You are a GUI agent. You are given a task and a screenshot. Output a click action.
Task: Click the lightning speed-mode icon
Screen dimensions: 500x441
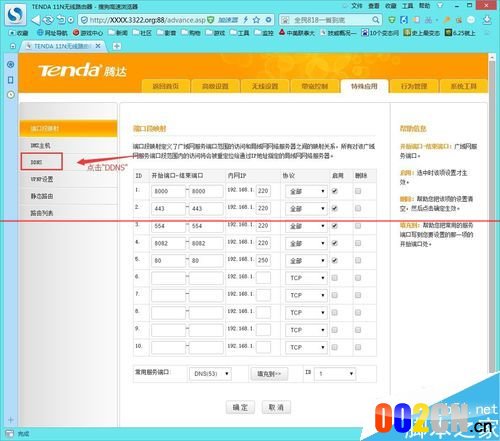point(246,20)
